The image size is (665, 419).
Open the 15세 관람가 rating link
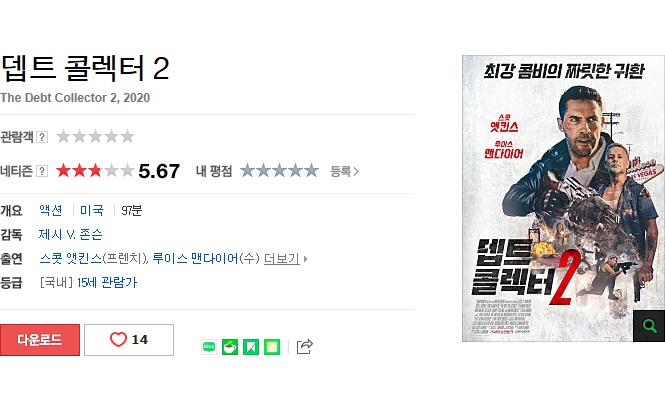click(x=107, y=282)
